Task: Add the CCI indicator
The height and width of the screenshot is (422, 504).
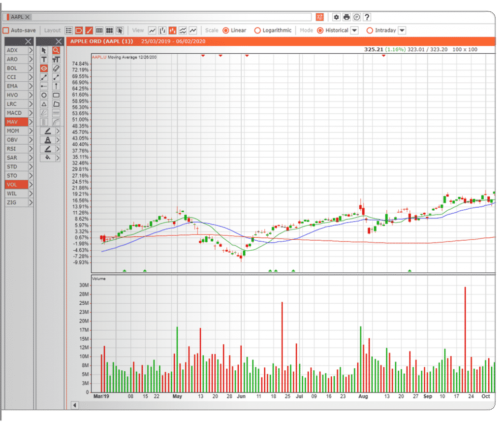Action: pyautogui.click(x=17, y=77)
